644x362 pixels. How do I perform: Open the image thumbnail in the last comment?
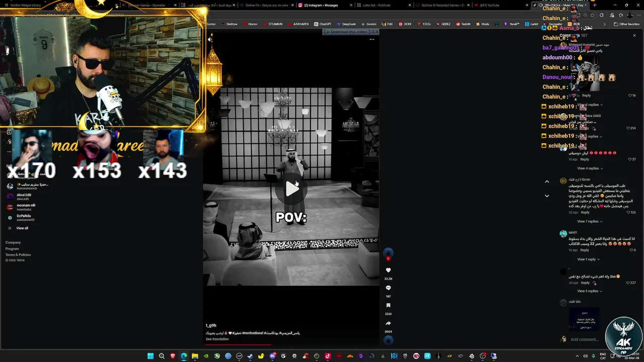(584, 319)
